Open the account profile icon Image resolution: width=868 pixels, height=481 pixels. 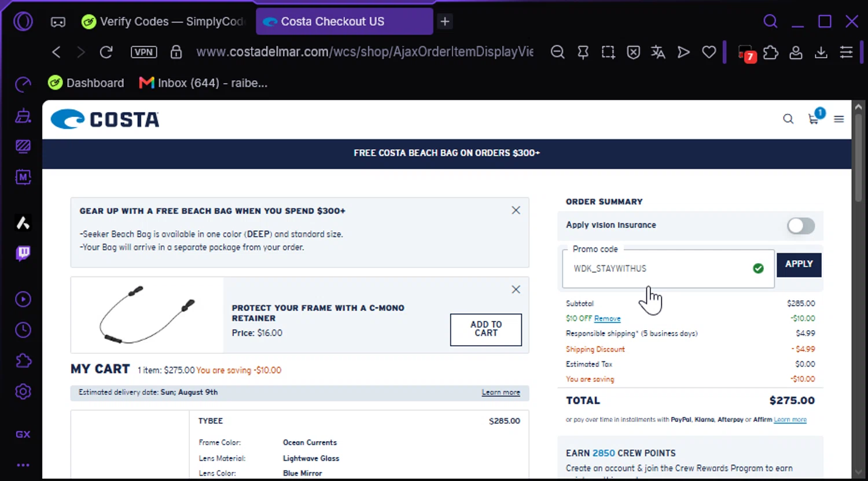[796, 53]
